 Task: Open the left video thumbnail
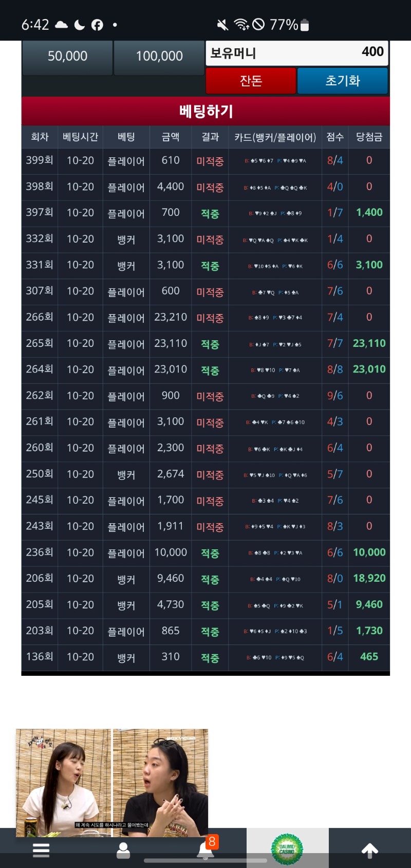63,779
